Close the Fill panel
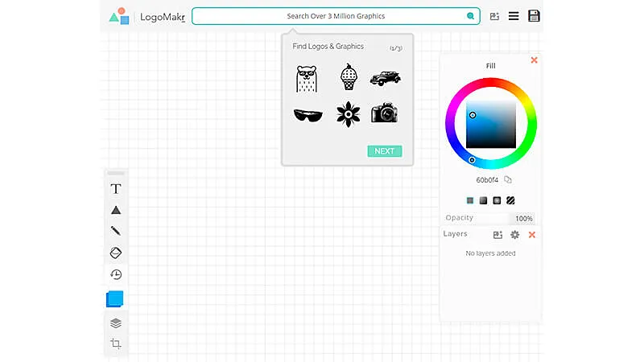 [534, 60]
